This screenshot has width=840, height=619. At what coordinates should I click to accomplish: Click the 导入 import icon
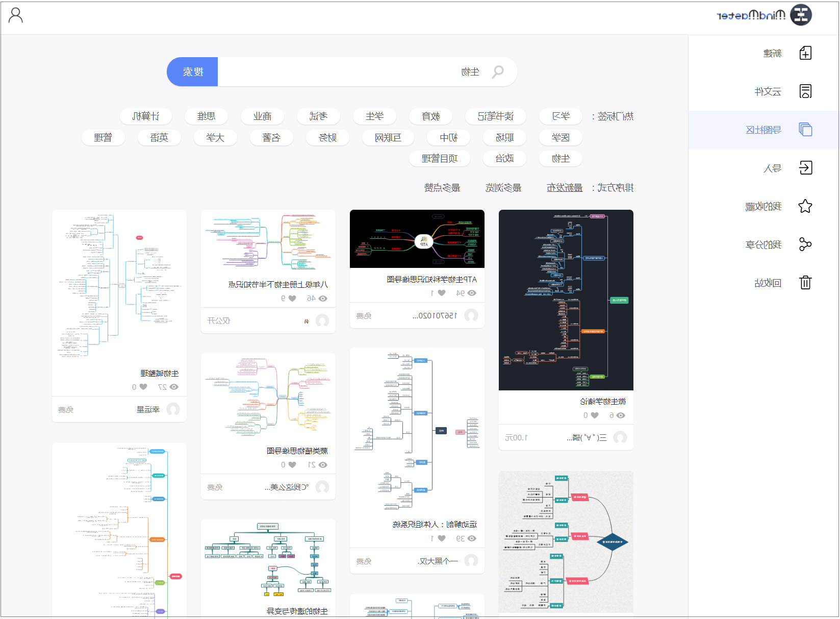click(805, 168)
